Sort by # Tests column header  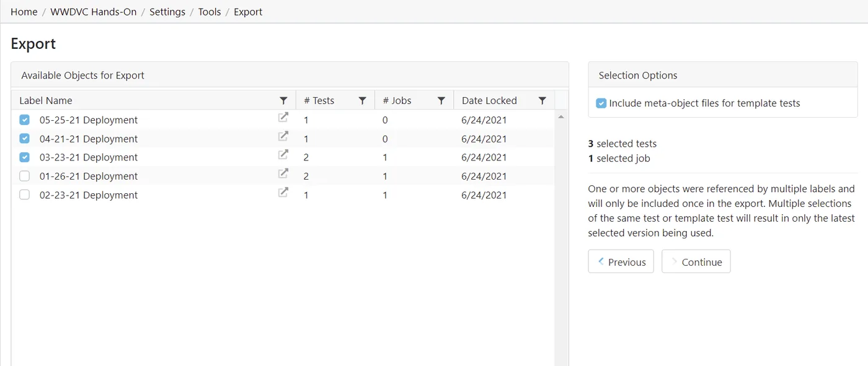point(319,100)
